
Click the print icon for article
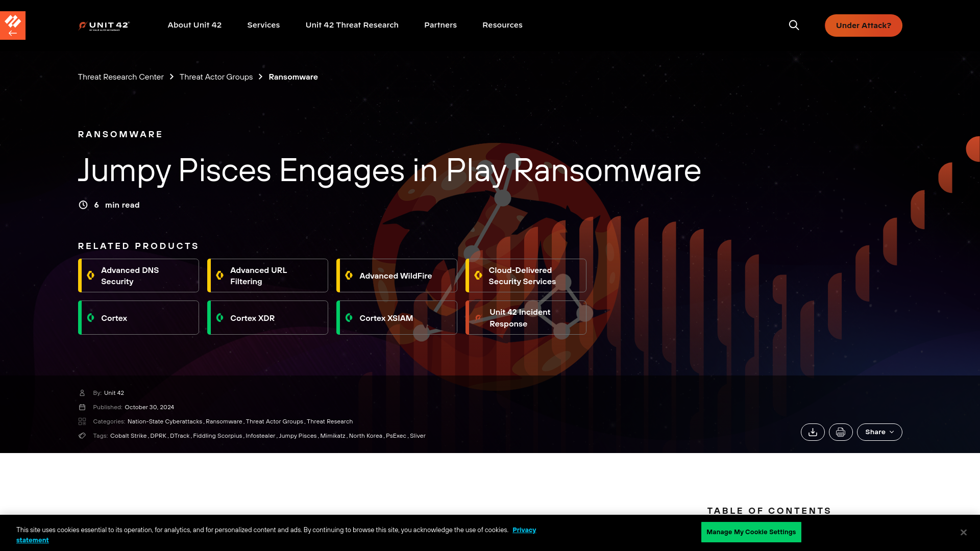(841, 432)
